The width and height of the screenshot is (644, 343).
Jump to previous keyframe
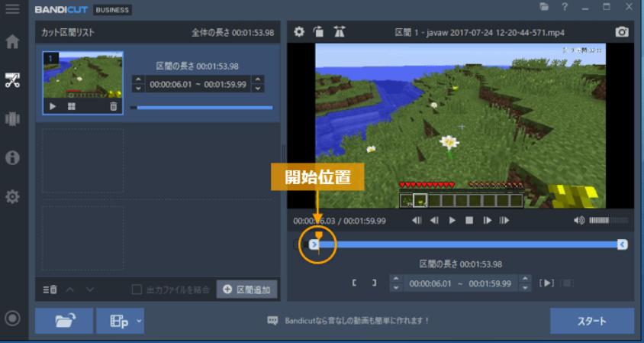417,221
